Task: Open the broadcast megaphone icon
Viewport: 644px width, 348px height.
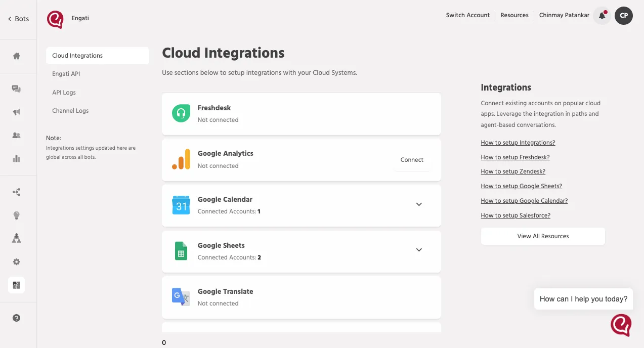Action: [16, 112]
